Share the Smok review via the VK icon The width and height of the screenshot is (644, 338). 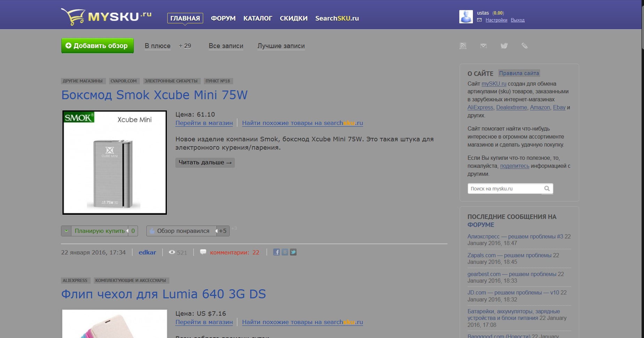point(285,252)
